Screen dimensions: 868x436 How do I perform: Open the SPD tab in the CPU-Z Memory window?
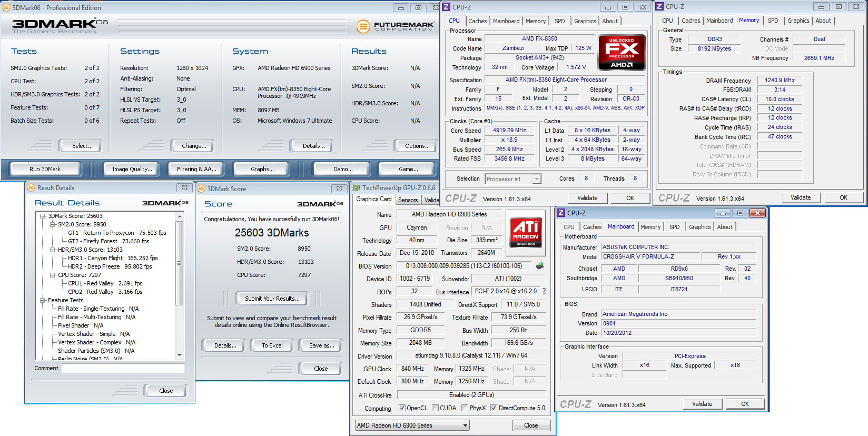pos(773,21)
